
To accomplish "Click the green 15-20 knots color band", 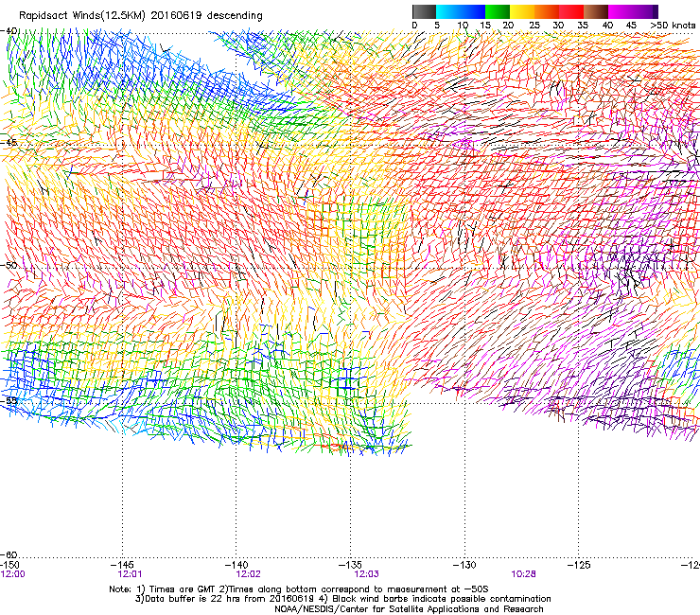I will 498,11.
